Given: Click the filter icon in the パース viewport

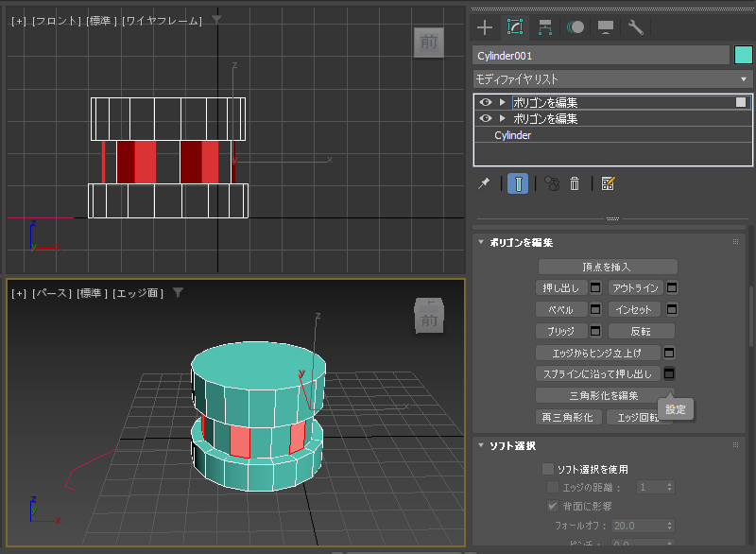Looking at the screenshot, I should [178, 293].
